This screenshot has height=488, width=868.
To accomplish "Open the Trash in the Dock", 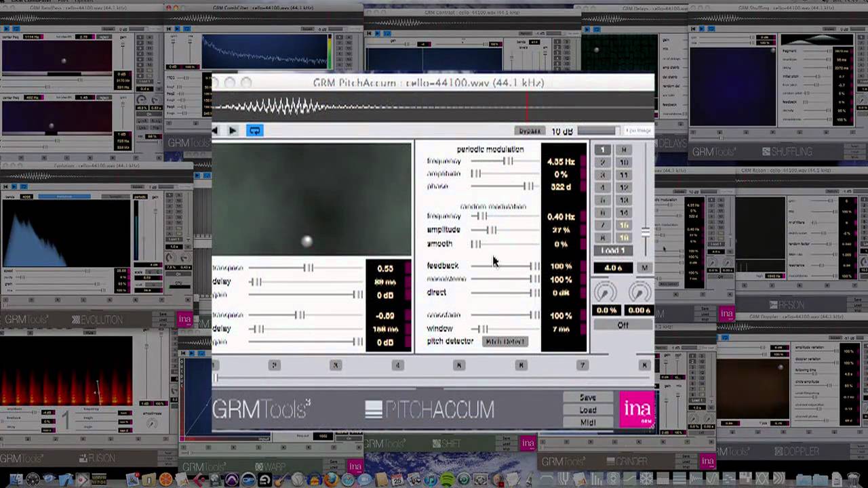I will pos(853,479).
